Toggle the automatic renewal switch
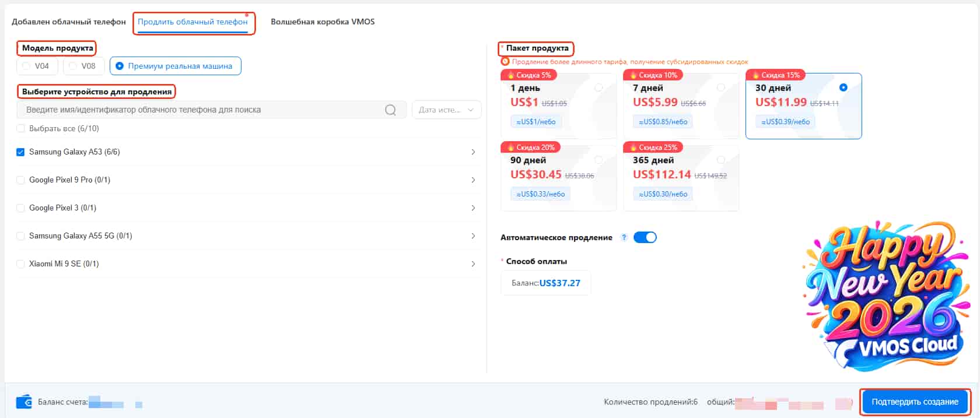This screenshot has height=418, width=980. tap(645, 237)
